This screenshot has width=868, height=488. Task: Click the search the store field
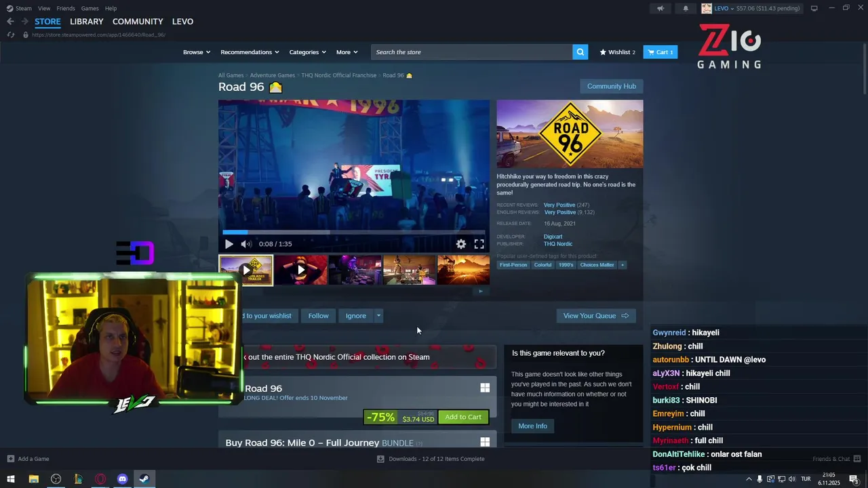471,52
